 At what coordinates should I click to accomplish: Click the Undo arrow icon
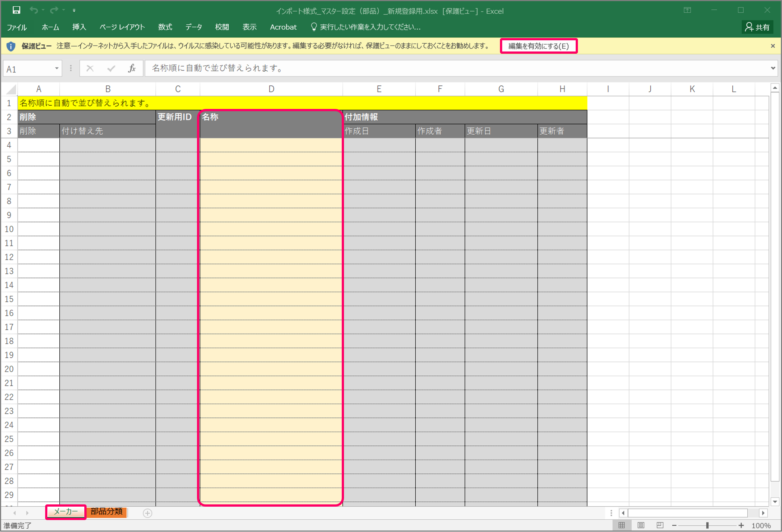pos(34,10)
